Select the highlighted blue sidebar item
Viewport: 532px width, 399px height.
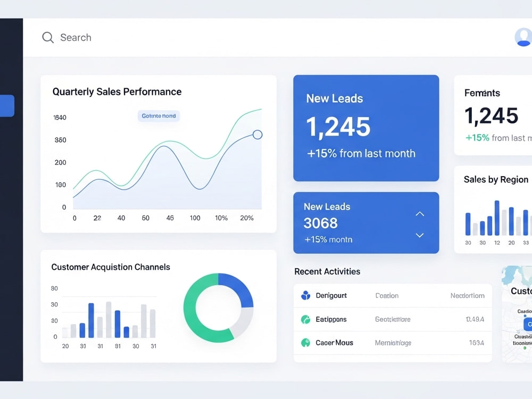7,106
